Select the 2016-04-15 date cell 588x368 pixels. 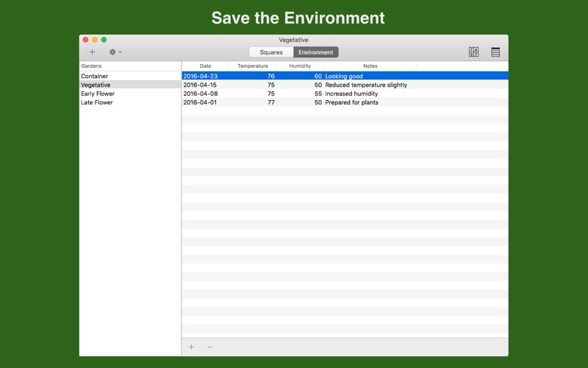click(200, 85)
